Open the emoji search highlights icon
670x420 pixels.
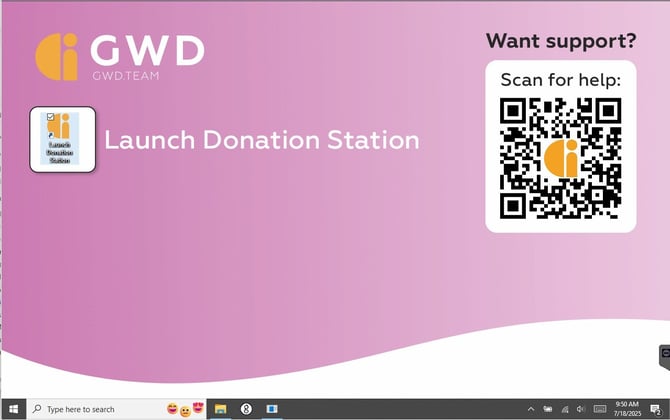(185, 409)
